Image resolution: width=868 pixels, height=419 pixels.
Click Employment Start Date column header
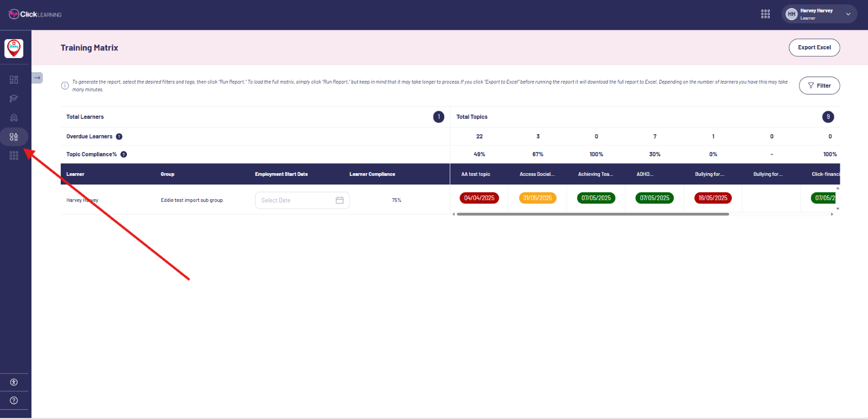[282, 174]
